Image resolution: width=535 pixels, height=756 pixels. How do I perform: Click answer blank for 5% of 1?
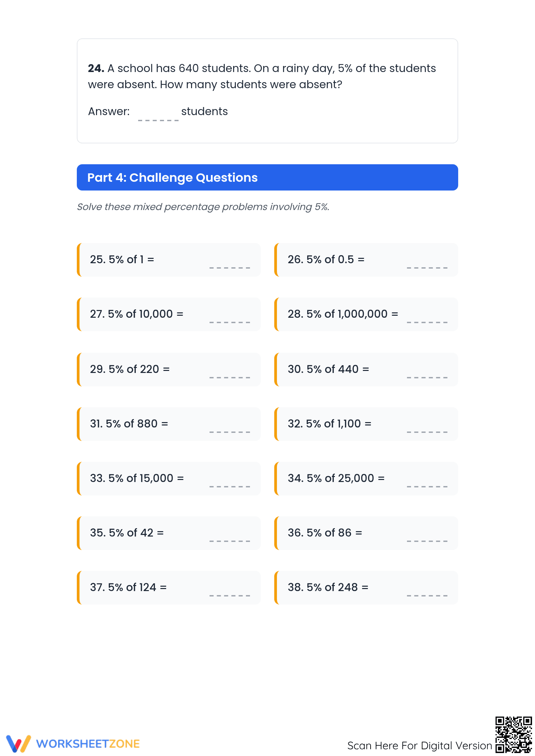point(230,262)
